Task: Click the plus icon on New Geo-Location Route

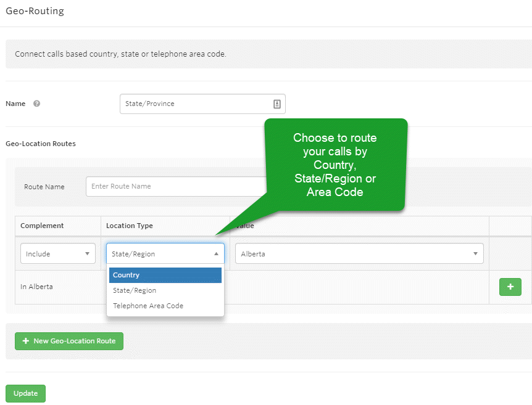Action: point(26,341)
